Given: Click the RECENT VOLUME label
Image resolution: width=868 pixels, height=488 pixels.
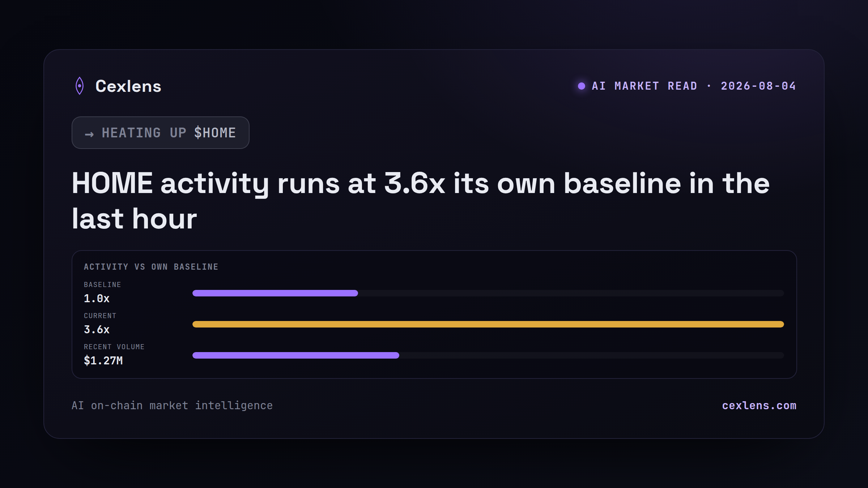Looking at the screenshot, I should click(114, 347).
